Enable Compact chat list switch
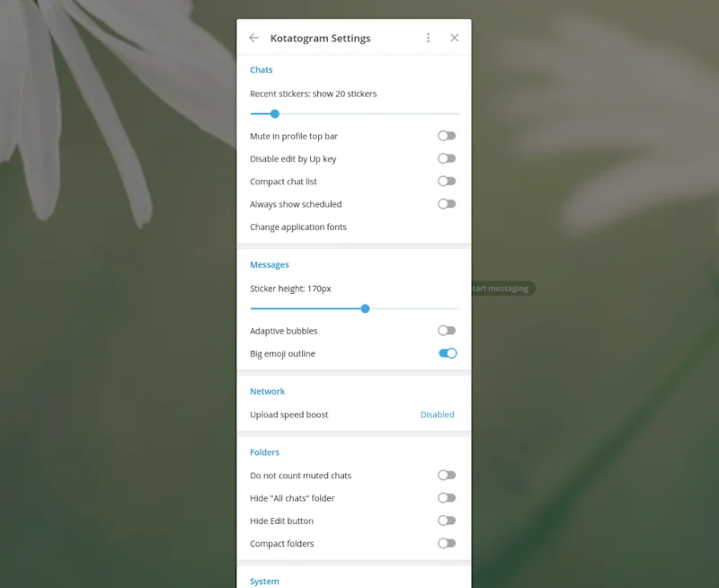 (447, 182)
